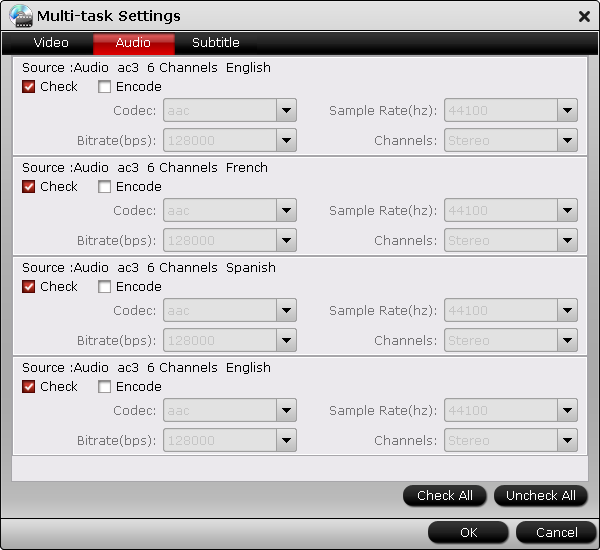Switch to the Video tab

[51, 42]
